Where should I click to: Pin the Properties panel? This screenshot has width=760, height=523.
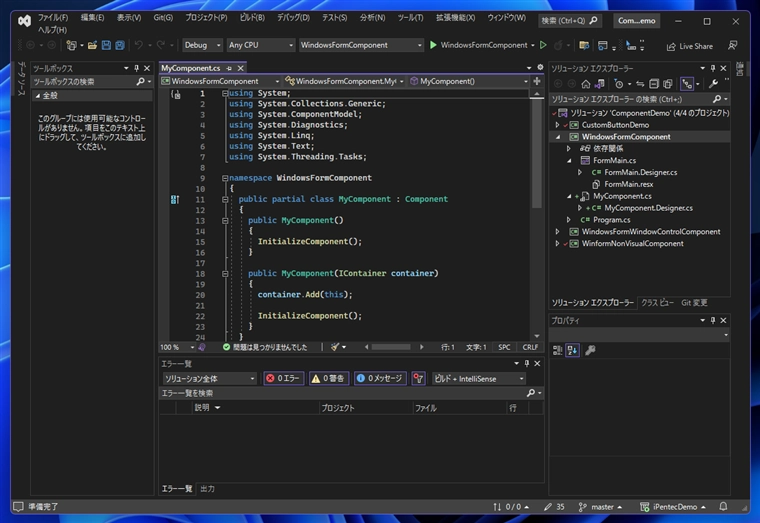pos(712,320)
